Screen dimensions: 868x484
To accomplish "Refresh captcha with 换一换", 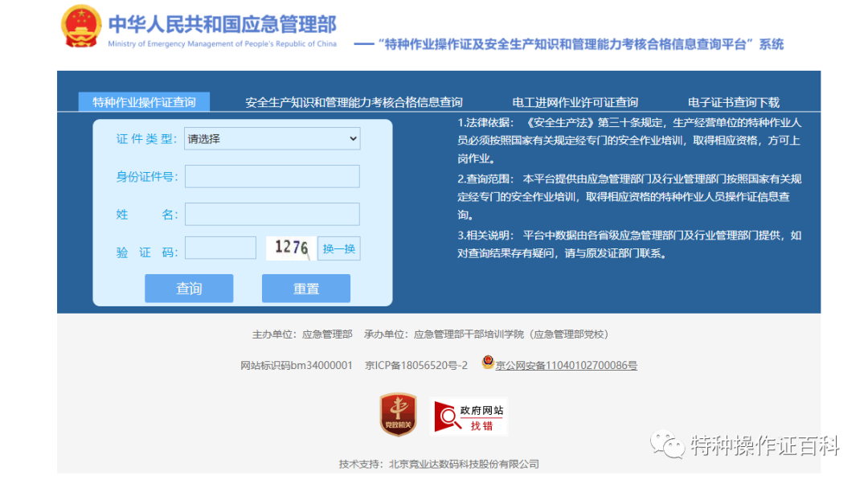I will click(339, 248).
